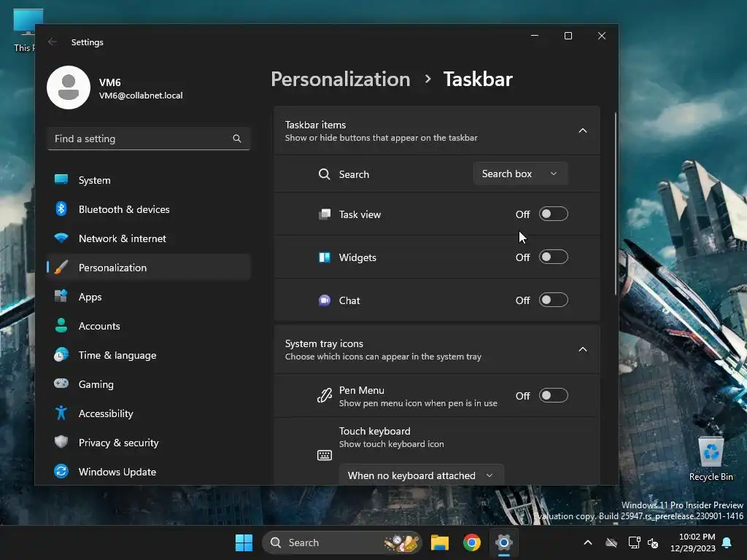Select Time & language in sidebar
Viewport: 747px width, 560px height.
pos(149,355)
